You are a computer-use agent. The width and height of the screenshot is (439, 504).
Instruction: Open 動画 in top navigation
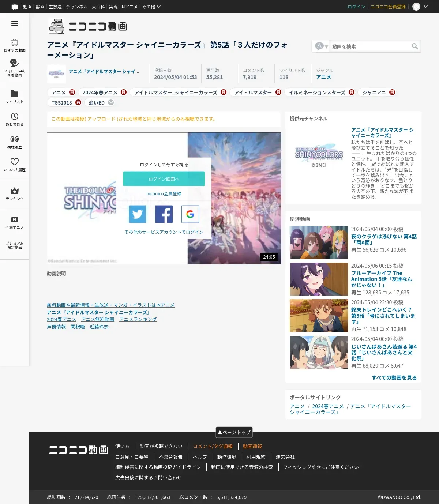(x=27, y=7)
